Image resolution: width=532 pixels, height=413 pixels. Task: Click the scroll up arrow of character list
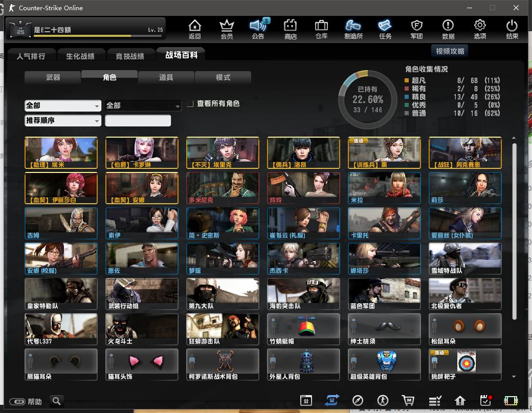514,138
